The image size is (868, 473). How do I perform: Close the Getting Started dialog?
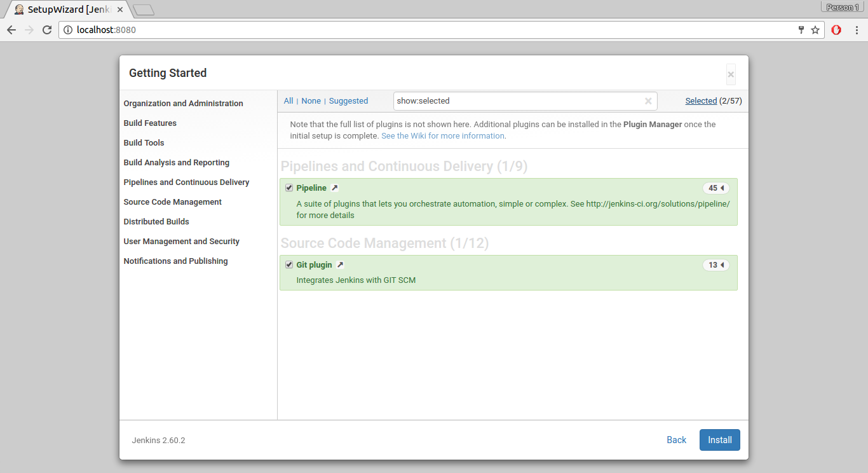tap(731, 74)
